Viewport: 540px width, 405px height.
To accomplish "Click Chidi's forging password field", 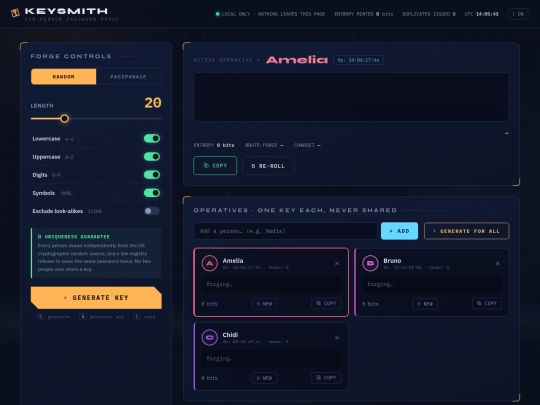I will pyautogui.click(x=271, y=359).
